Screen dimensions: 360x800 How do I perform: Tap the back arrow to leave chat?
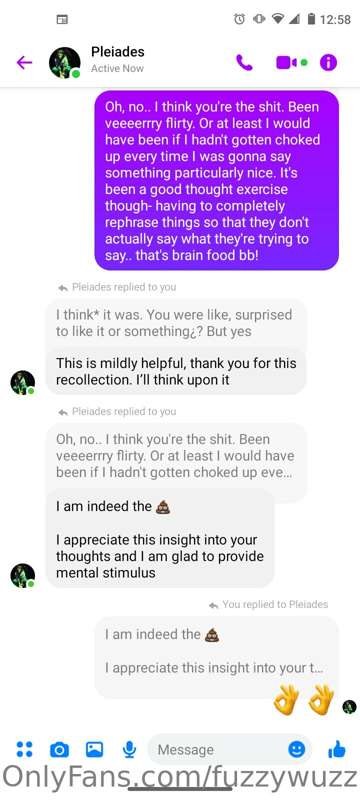[24, 63]
